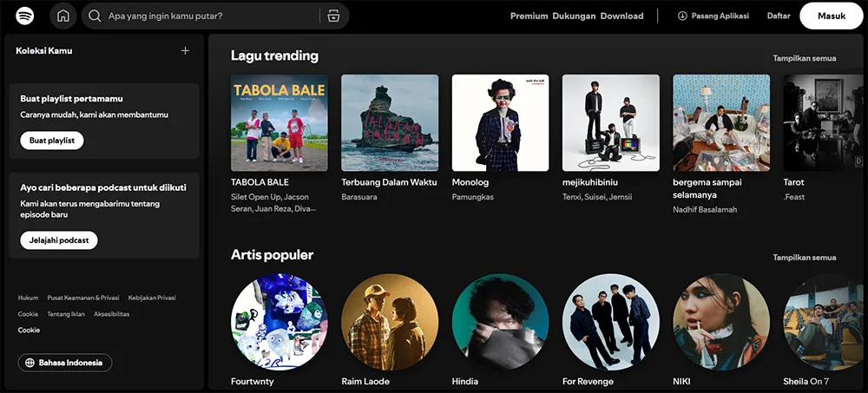Open the Monolog cover art
The height and width of the screenshot is (393, 868).
501,123
